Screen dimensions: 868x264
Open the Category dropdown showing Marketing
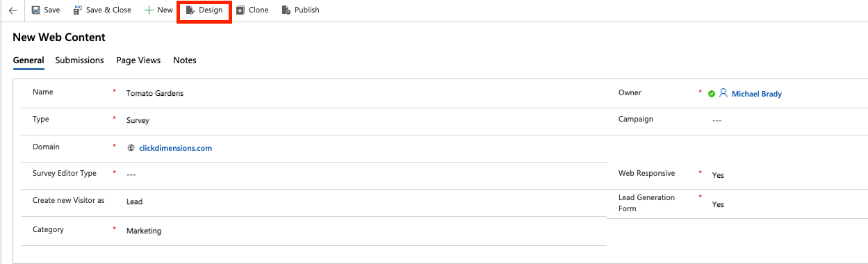coord(361,231)
